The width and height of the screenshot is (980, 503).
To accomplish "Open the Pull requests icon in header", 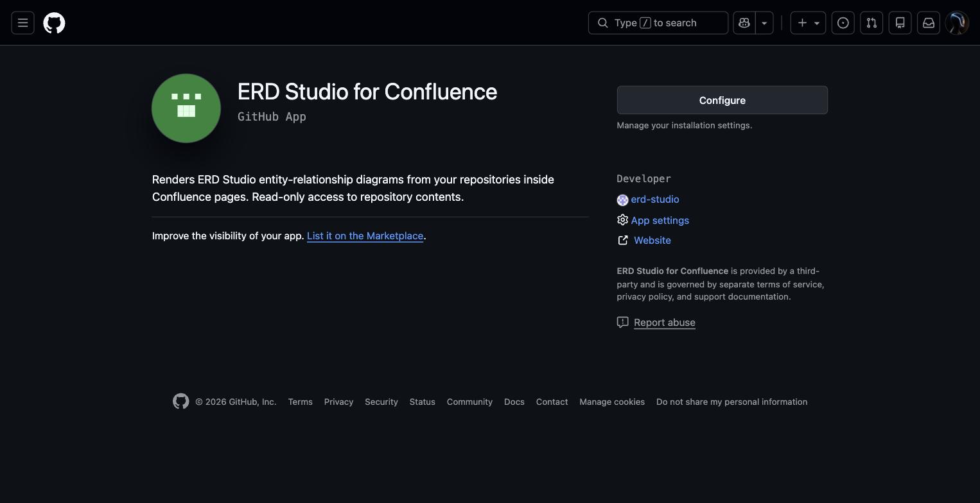I will point(871,23).
